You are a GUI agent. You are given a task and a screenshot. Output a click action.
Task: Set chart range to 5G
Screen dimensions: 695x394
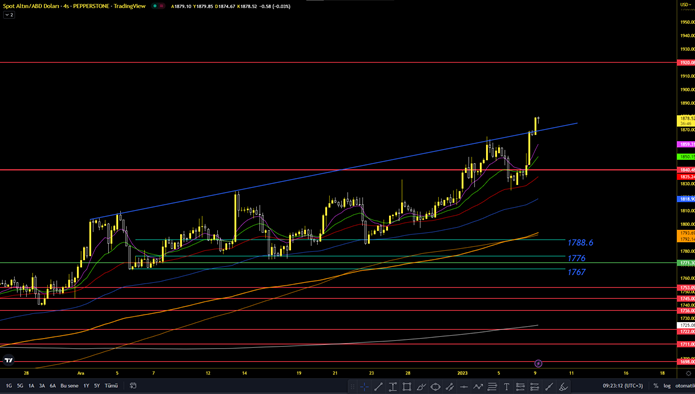click(20, 386)
